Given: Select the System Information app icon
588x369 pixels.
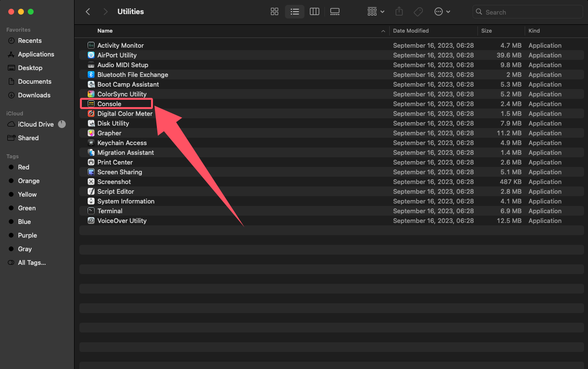Looking at the screenshot, I should [91, 201].
